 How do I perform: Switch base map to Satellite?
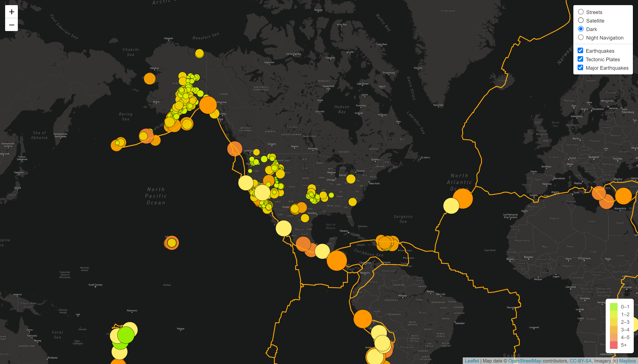(x=581, y=20)
